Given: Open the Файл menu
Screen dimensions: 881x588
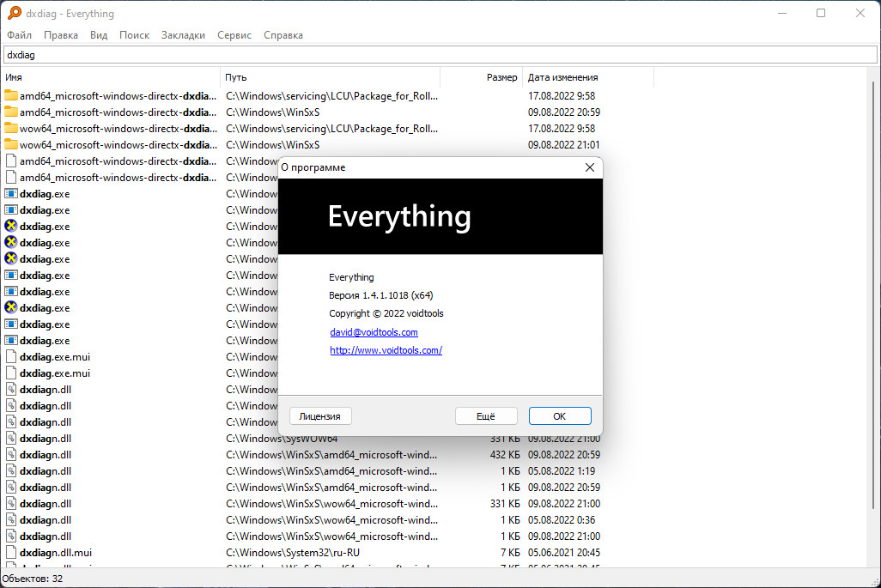Looking at the screenshot, I should coord(19,35).
